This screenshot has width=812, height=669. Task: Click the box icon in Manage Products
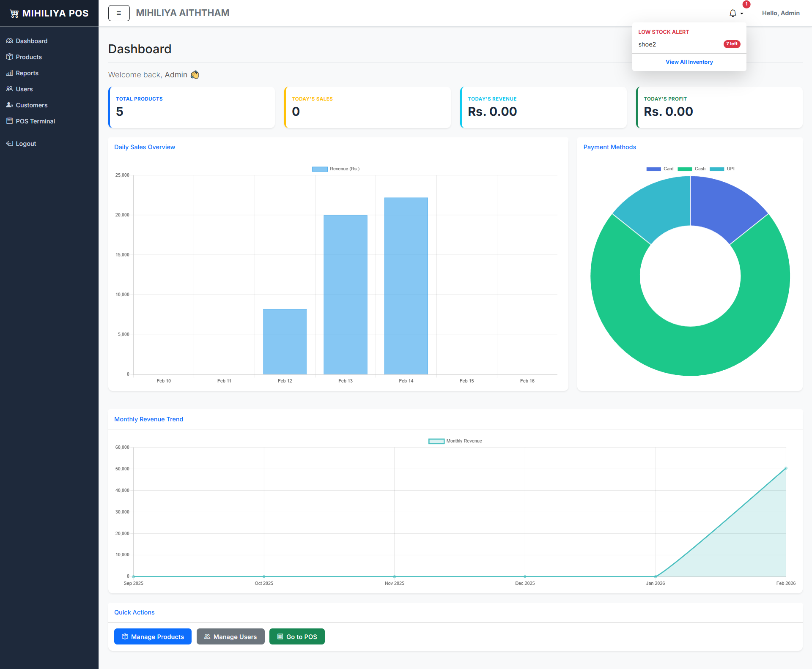pos(125,637)
